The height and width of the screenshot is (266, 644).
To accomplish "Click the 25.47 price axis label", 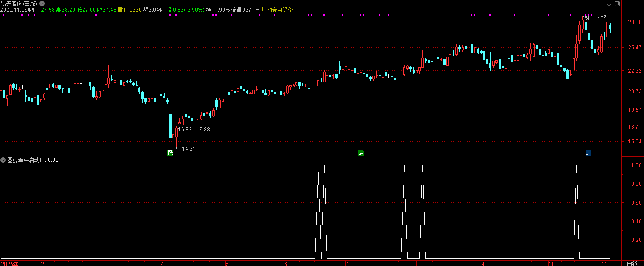I will (x=635, y=48).
